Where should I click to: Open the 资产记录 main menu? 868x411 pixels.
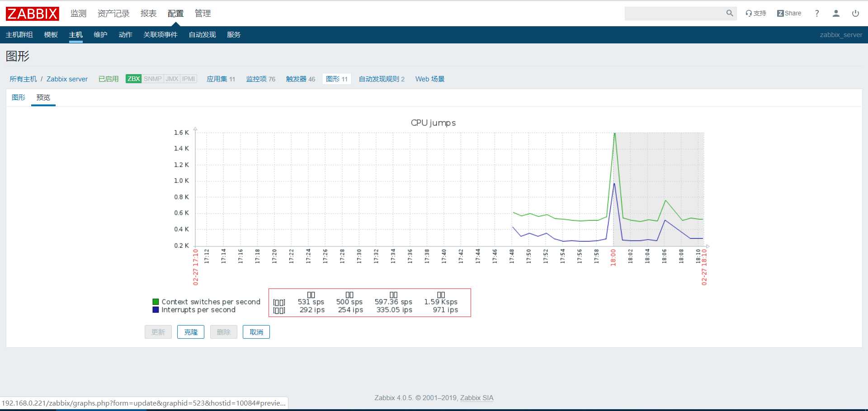click(113, 14)
